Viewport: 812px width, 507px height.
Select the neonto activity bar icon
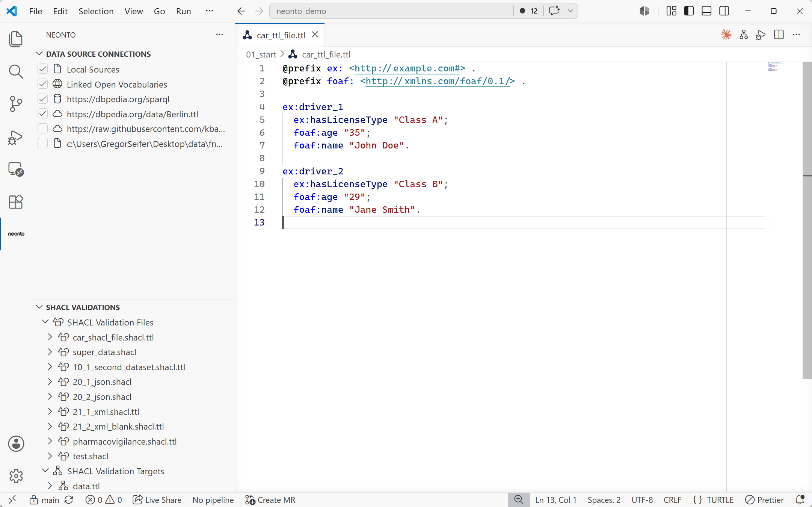click(x=16, y=234)
